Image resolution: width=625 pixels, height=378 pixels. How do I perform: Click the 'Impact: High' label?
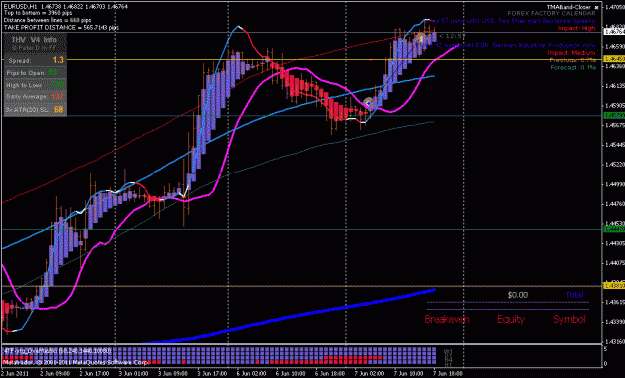(x=576, y=28)
